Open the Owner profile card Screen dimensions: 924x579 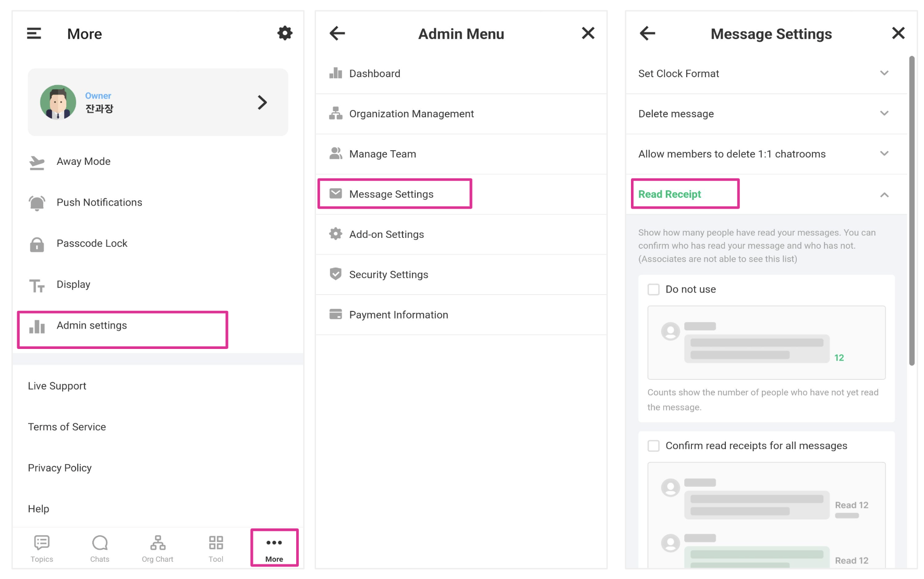tap(157, 102)
